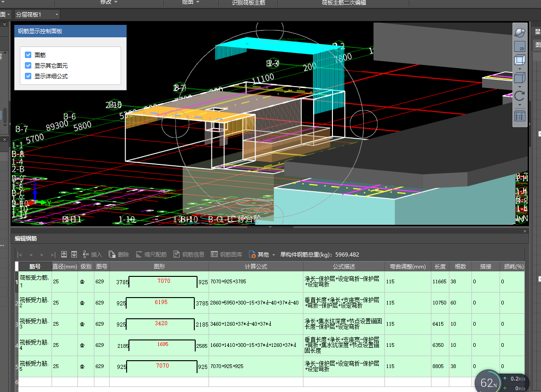Click the 公式描述 column header

[x=343, y=266]
